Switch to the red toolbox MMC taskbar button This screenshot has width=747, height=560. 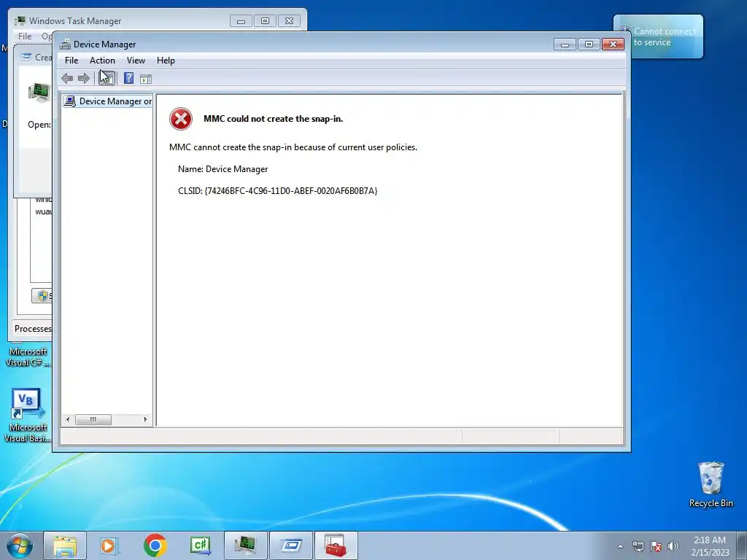click(336, 545)
